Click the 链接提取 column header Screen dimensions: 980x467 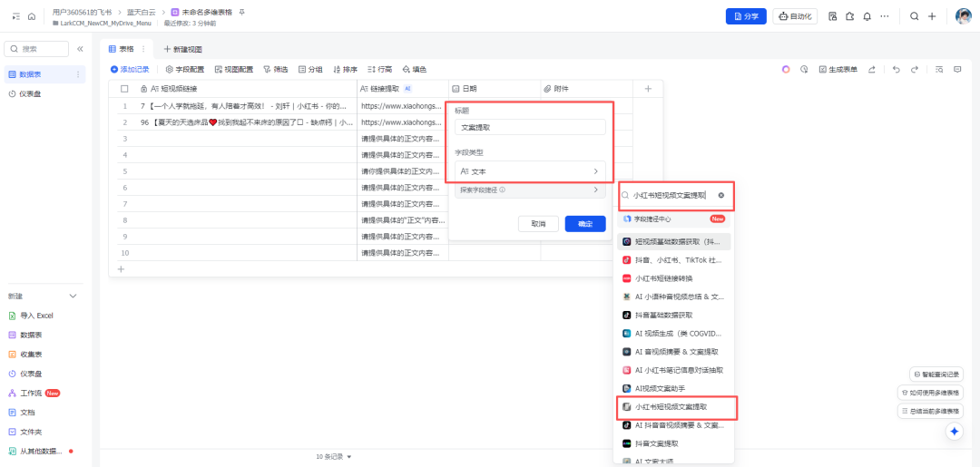403,89
